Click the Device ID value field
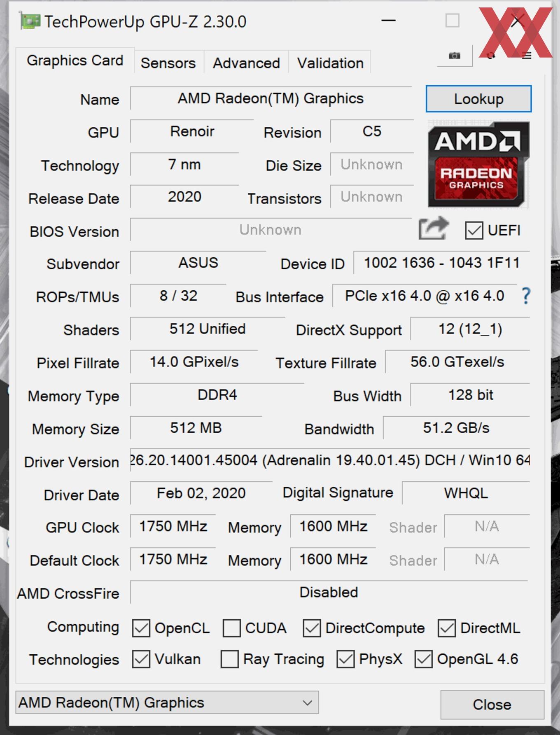 [x=442, y=263]
